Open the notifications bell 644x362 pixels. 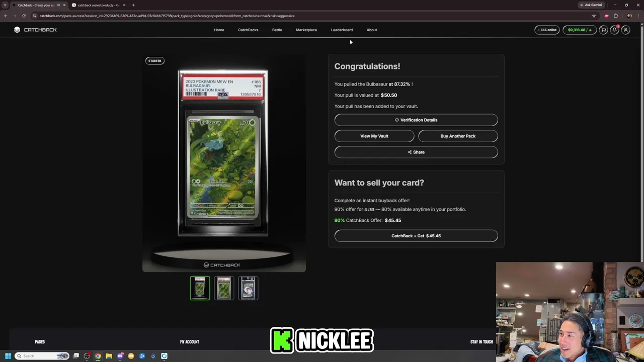(x=614, y=30)
